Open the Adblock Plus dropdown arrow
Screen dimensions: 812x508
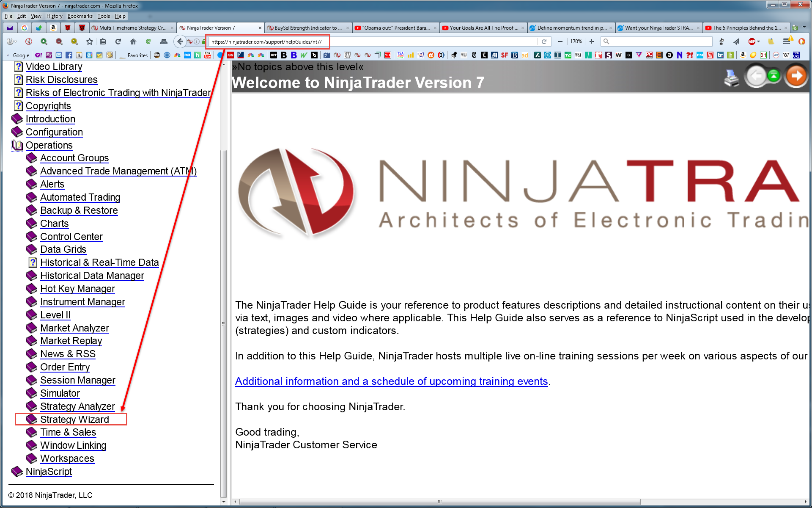758,41
